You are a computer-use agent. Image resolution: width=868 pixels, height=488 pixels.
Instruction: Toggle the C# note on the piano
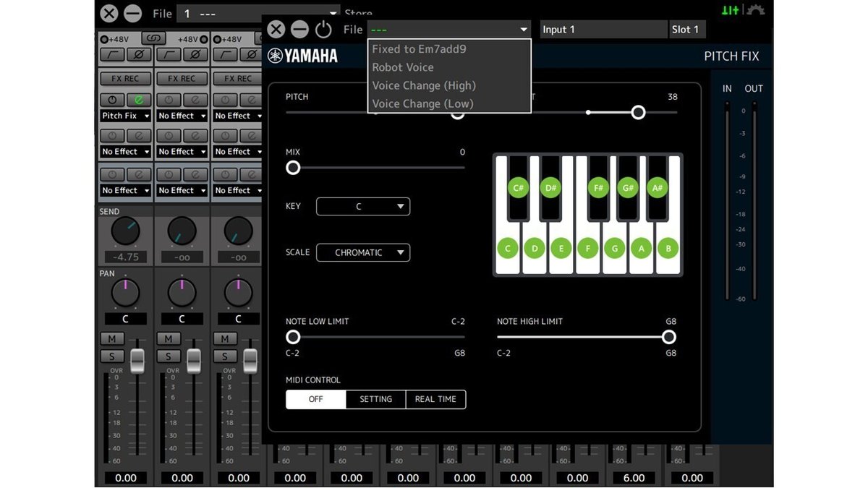pyautogui.click(x=519, y=188)
